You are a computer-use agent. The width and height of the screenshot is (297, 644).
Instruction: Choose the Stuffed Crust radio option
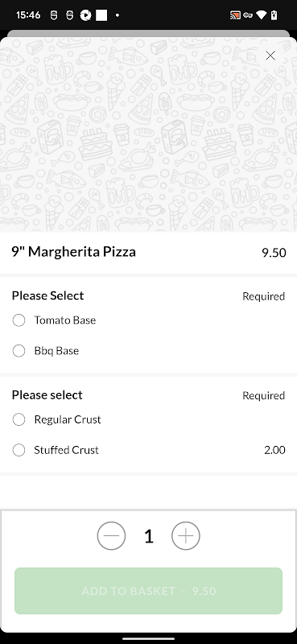[19, 450]
